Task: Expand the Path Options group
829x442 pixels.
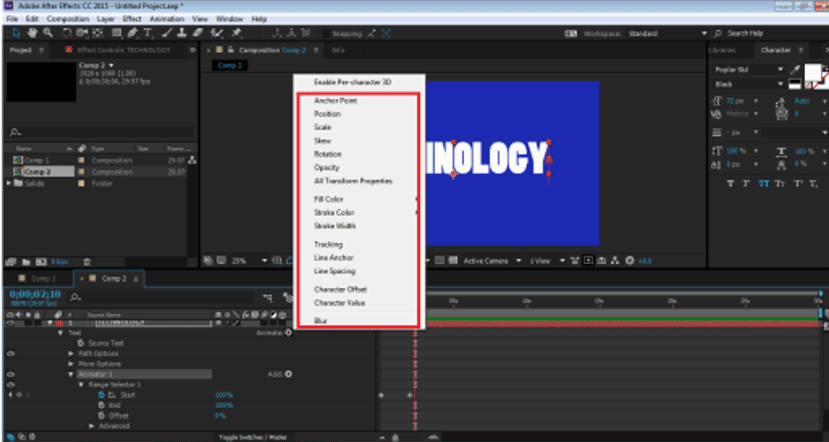Action: click(71, 354)
